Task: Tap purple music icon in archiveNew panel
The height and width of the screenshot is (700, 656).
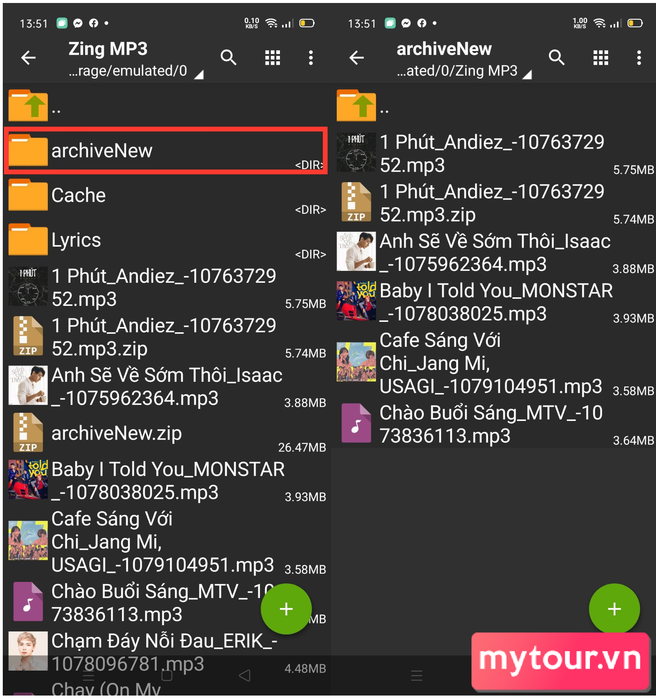Action: (356, 423)
